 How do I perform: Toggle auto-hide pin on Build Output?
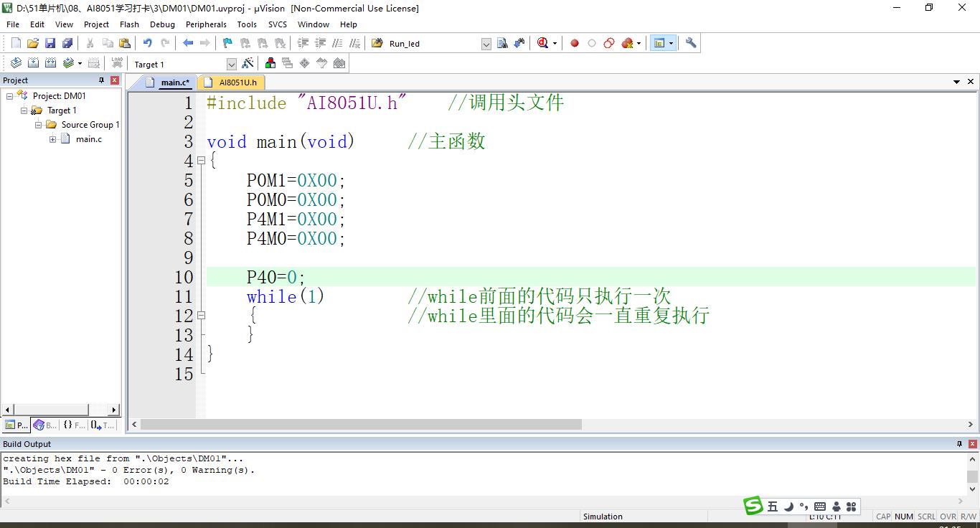[959, 444]
